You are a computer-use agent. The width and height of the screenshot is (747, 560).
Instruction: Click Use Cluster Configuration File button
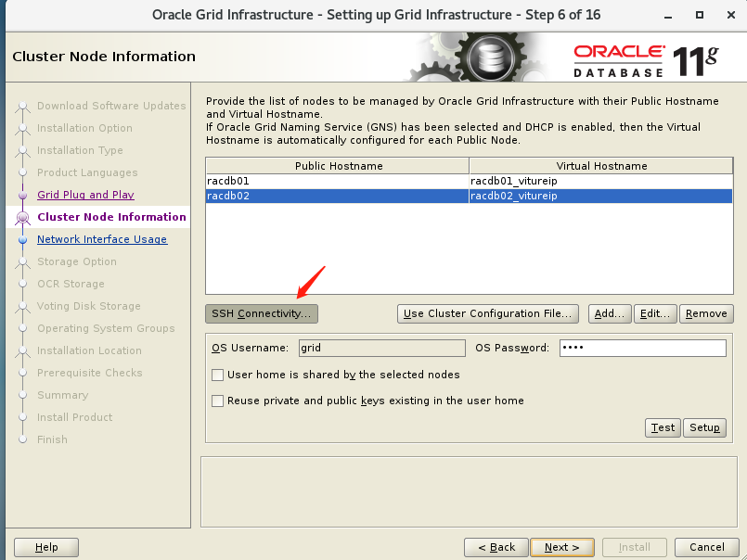point(488,313)
